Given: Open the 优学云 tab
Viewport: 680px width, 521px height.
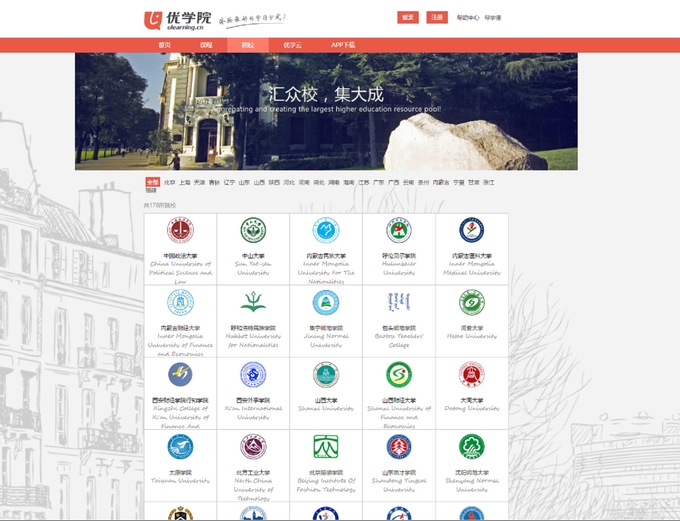Looking at the screenshot, I should (292, 45).
